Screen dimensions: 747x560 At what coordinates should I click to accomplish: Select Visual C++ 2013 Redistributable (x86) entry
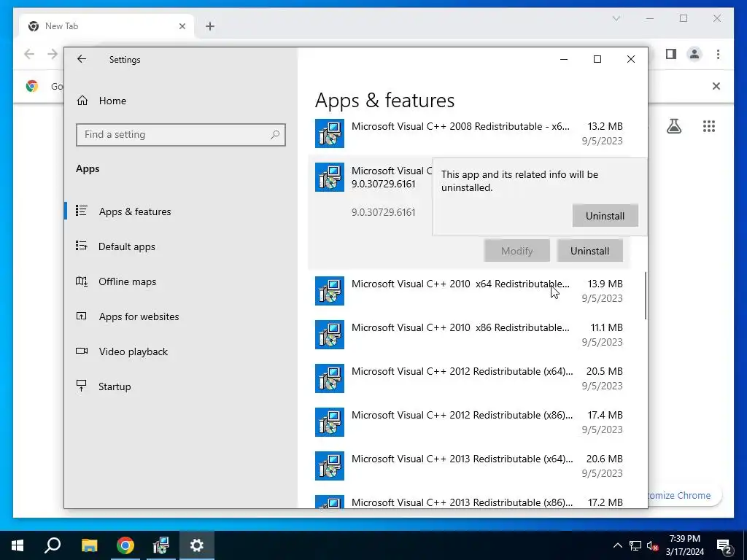point(469,502)
